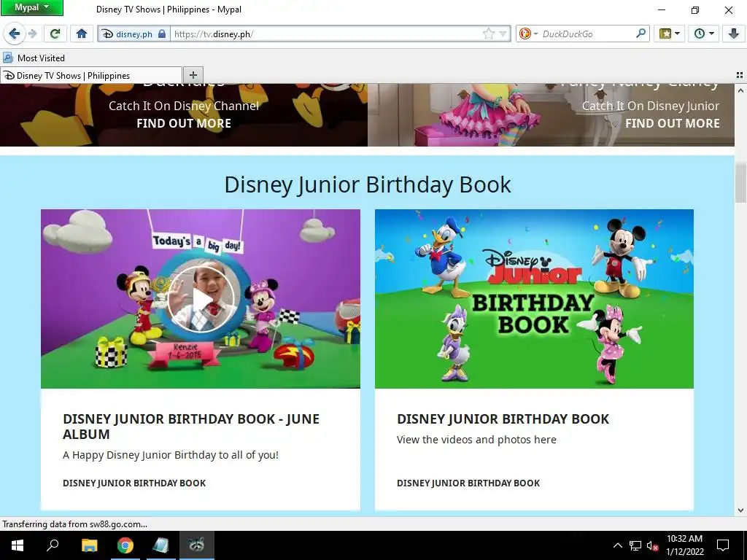747x560 pixels.
Task: Click the network status tray icon
Action: point(635,545)
